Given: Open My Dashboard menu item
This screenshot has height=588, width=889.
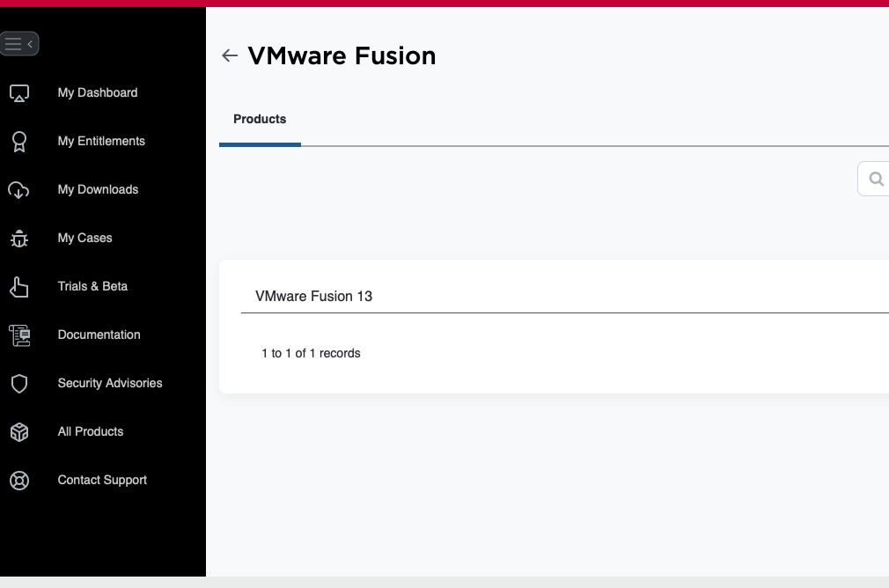Looking at the screenshot, I should click(98, 92).
